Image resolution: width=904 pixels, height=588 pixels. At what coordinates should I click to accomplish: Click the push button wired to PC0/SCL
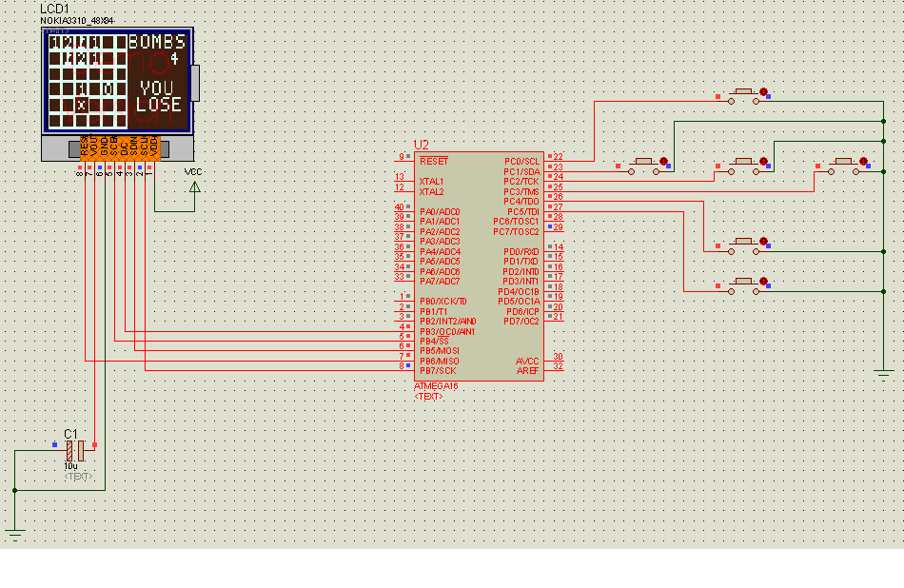[x=743, y=96]
